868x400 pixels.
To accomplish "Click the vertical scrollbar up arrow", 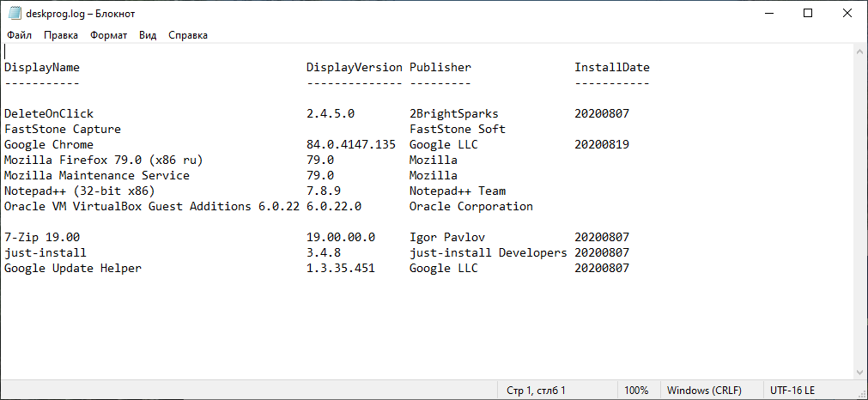I will pos(860,51).
